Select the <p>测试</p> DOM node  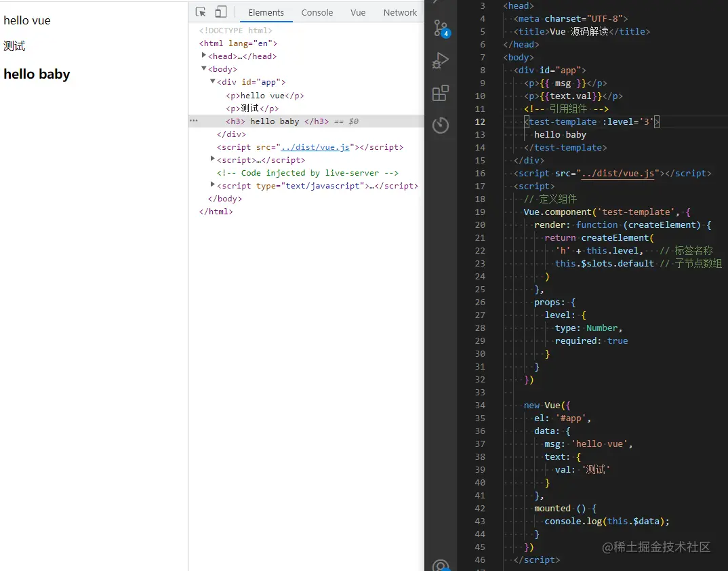click(252, 109)
